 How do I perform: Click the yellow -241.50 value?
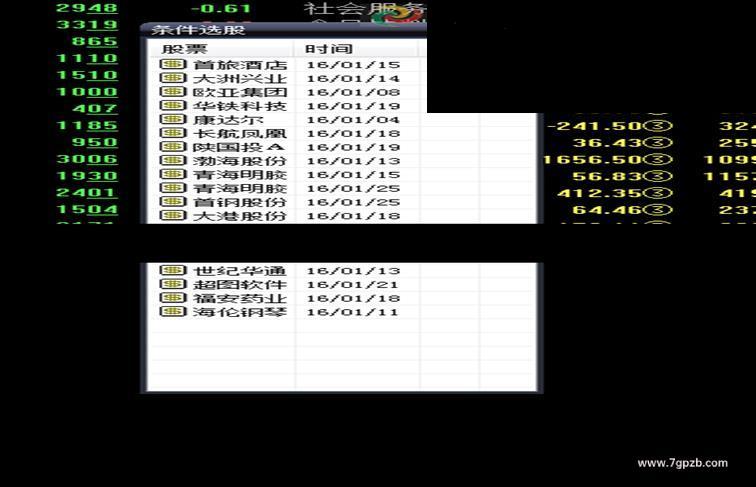click(x=595, y=126)
